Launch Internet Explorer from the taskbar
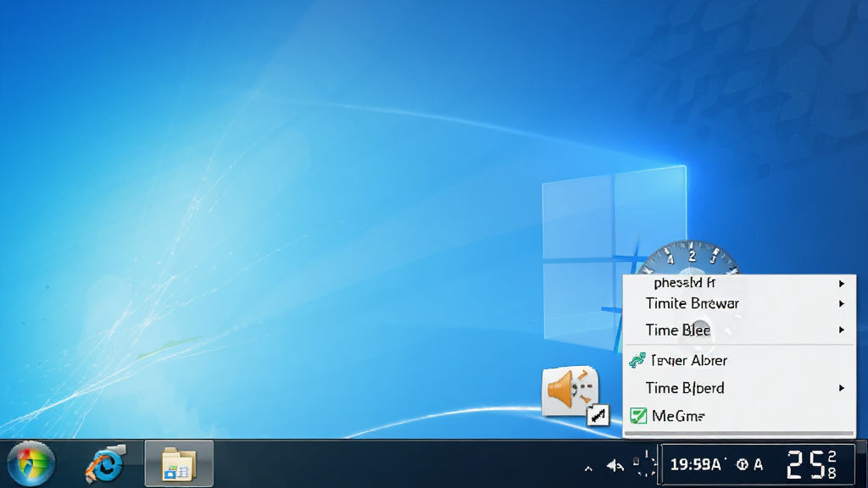868x488 pixels. (105, 463)
